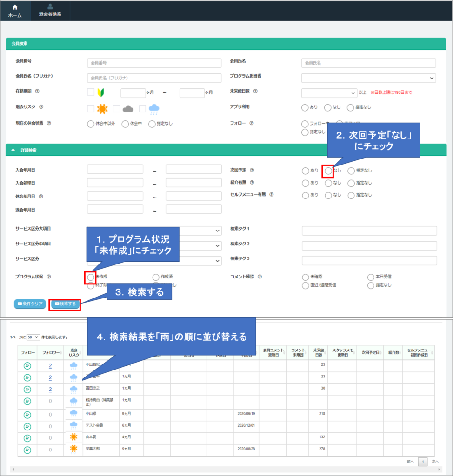Select 次回予定 'なし' radio button

tap(328, 171)
